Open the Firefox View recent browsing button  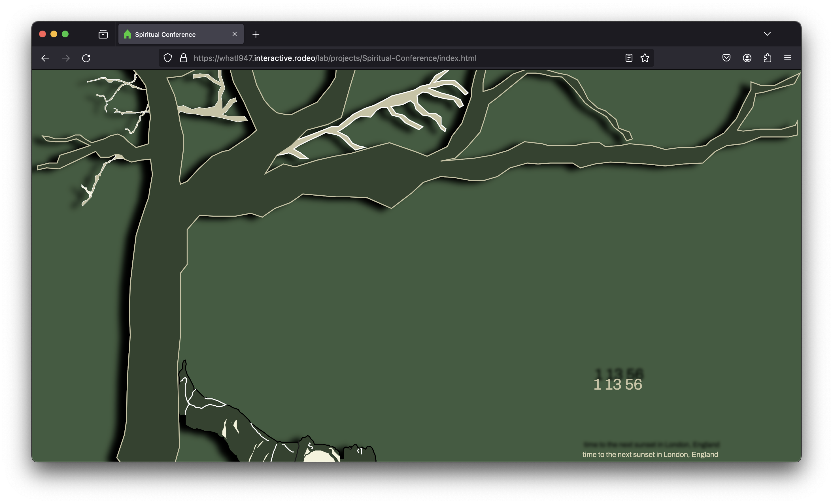pyautogui.click(x=103, y=34)
